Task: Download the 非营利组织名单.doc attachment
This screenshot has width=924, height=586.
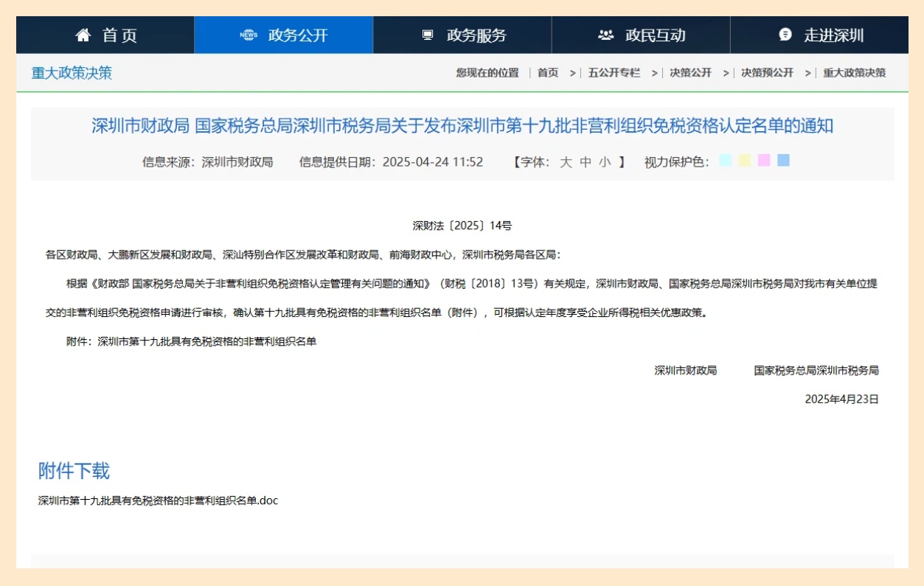Action: [x=158, y=500]
